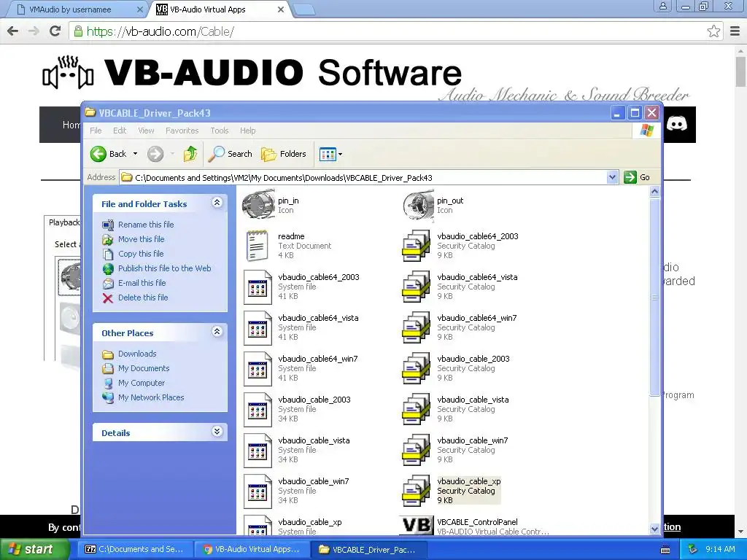Switch to 7-Zip C:\Documents taskbar item
This screenshot has height=560, width=747.
[135, 549]
